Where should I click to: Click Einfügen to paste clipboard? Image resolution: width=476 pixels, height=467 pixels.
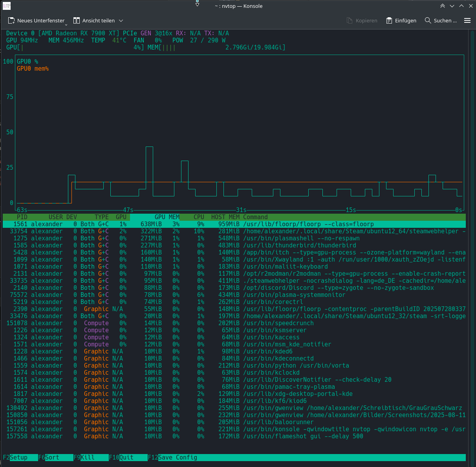point(401,20)
